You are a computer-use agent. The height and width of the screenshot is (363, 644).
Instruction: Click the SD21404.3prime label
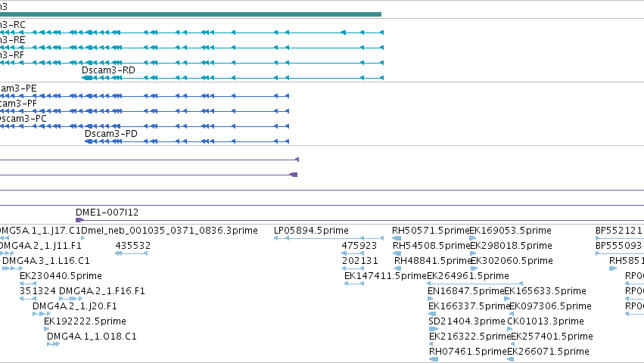pyautogui.click(x=467, y=321)
